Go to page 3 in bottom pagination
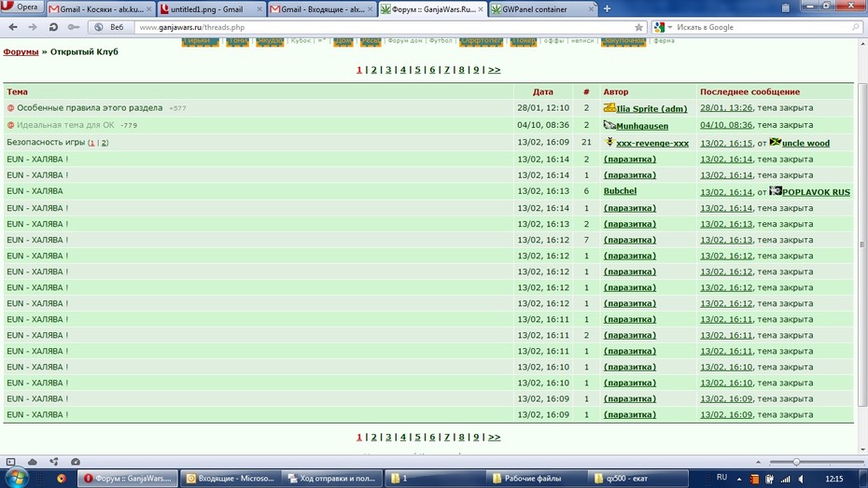This screenshot has height=488, width=868. [388, 437]
